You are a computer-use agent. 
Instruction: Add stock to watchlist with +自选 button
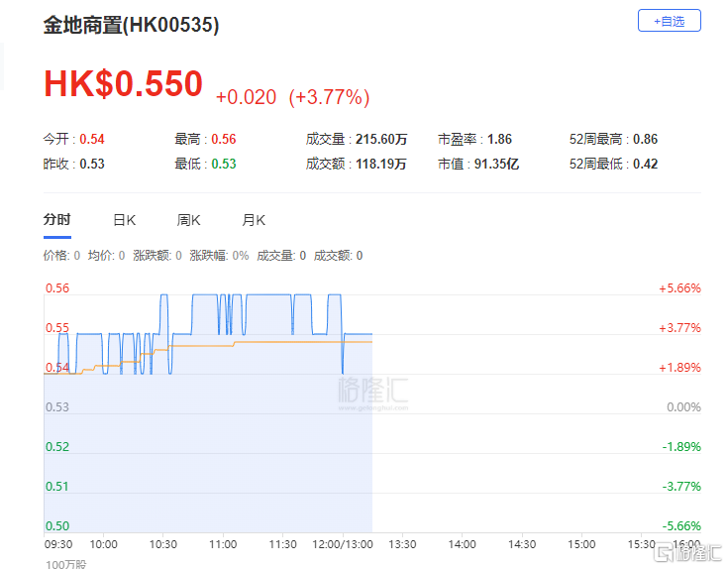point(669,21)
